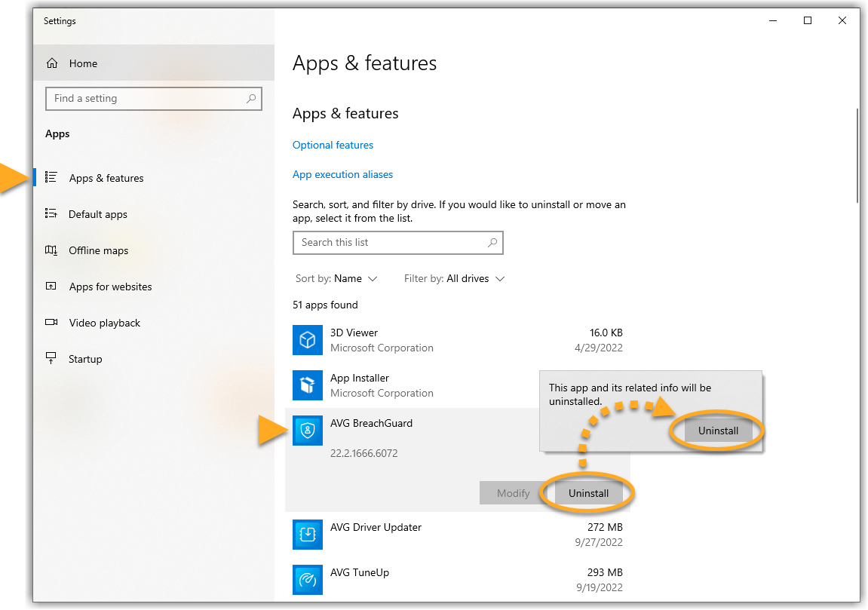The height and width of the screenshot is (610, 868).
Task: Click the AVG Driver Updater icon
Action: (307, 535)
